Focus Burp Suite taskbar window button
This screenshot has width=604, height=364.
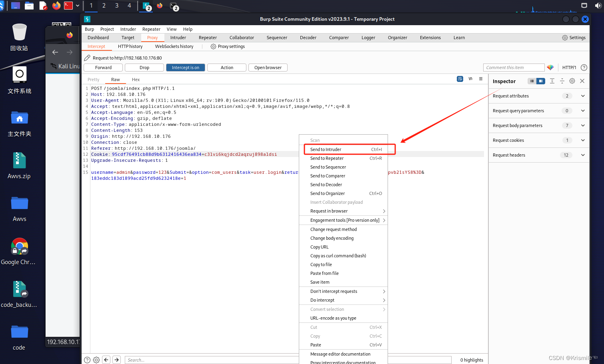pos(146,6)
